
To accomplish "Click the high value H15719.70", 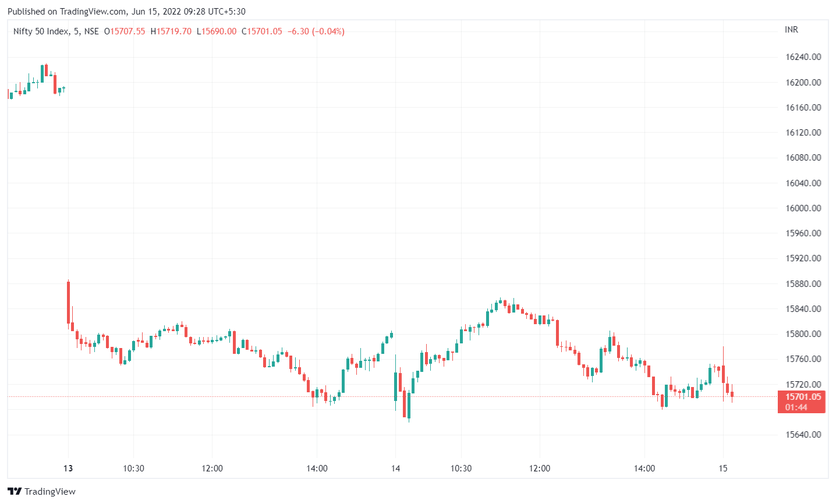I will click(171, 31).
